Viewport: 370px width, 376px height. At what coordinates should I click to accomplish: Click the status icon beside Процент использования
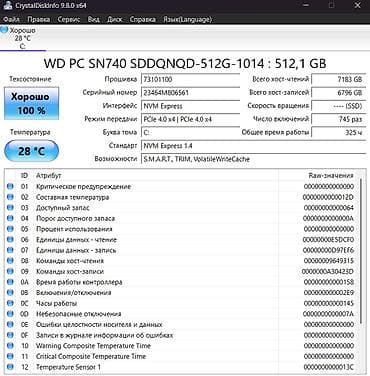click(10, 229)
